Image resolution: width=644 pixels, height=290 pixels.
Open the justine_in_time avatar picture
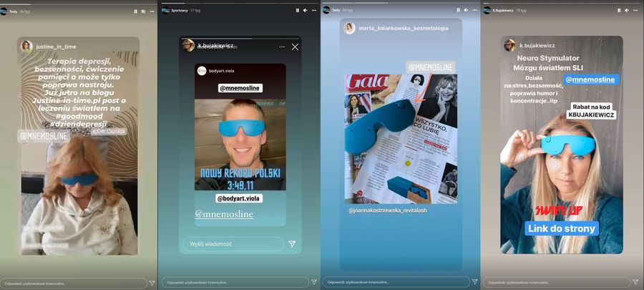coord(26,46)
